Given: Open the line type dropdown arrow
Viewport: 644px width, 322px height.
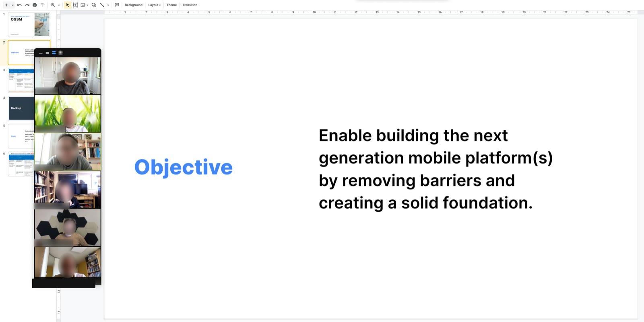Looking at the screenshot, I should click(108, 5).
